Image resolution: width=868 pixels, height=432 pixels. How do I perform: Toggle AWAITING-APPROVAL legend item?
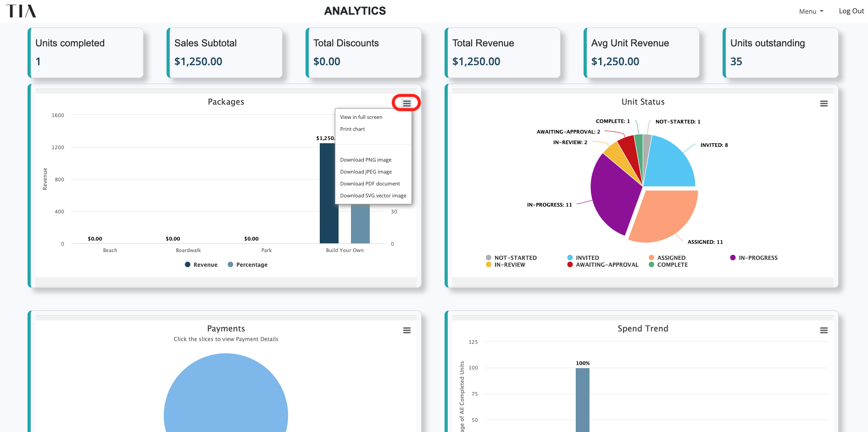[x=603, y=264]
